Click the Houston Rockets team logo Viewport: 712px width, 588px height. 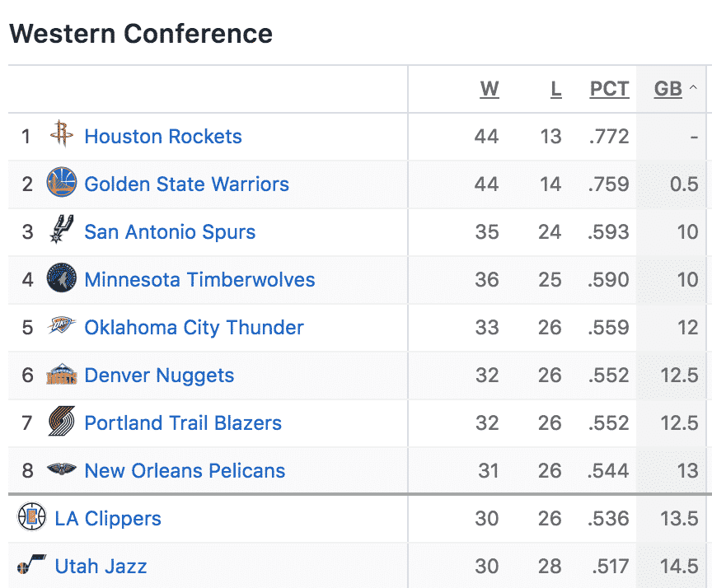tap(61, 133)
